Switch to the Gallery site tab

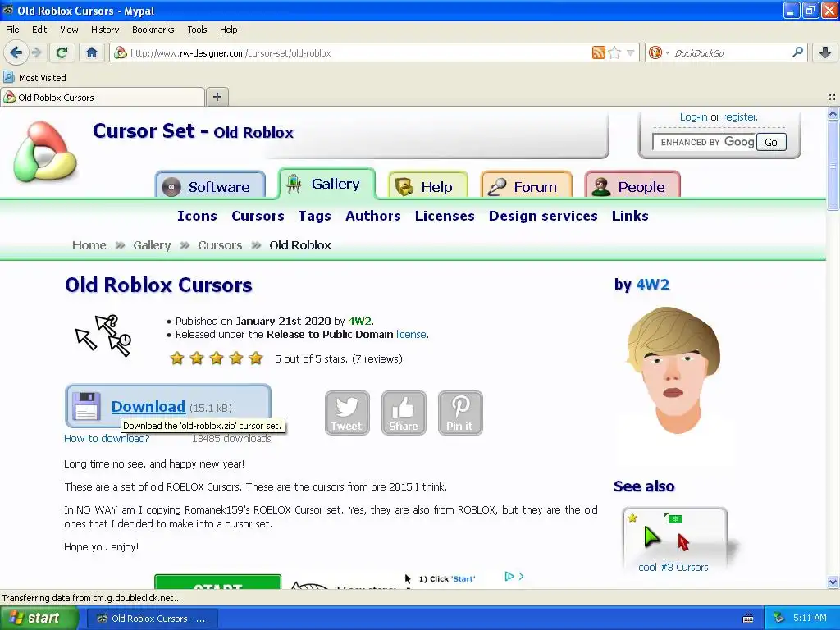326,184
